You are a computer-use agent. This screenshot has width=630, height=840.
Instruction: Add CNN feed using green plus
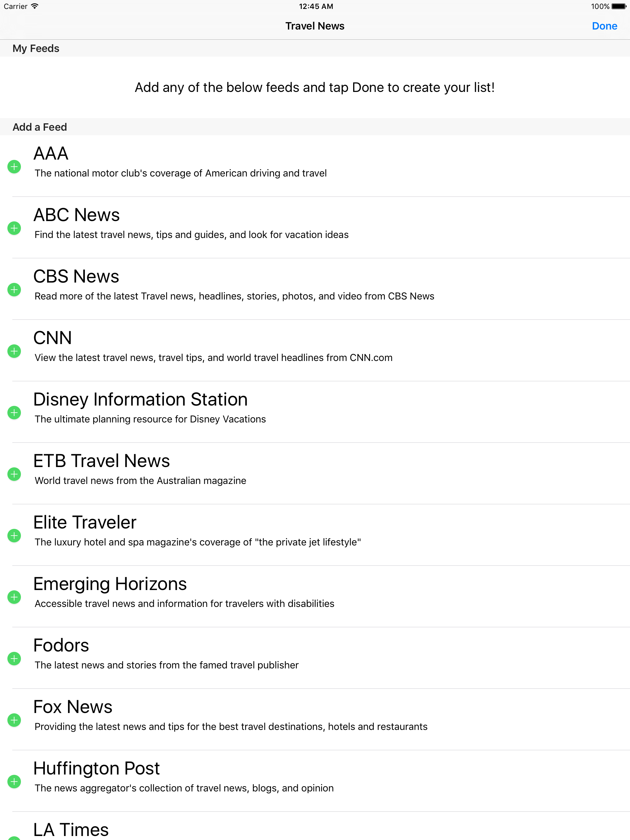pyautogui.click(x=14, y=351)
